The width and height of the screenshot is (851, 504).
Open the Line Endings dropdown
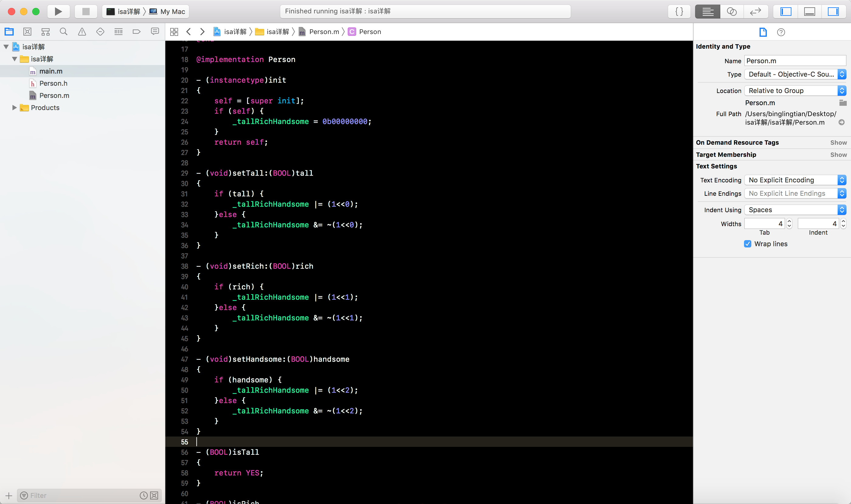[x=795, y=194]
